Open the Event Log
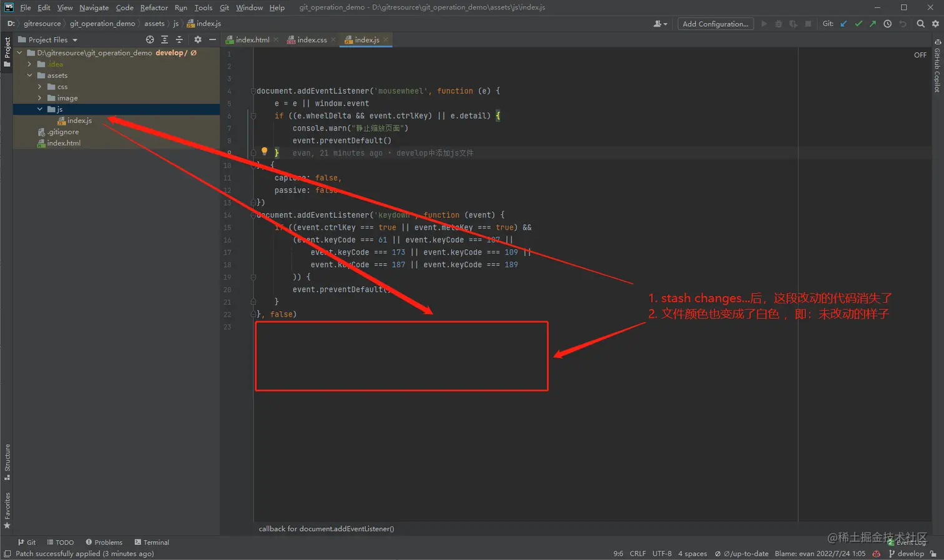The width and height of the screenshot is (944, 560). coord(907,542)
